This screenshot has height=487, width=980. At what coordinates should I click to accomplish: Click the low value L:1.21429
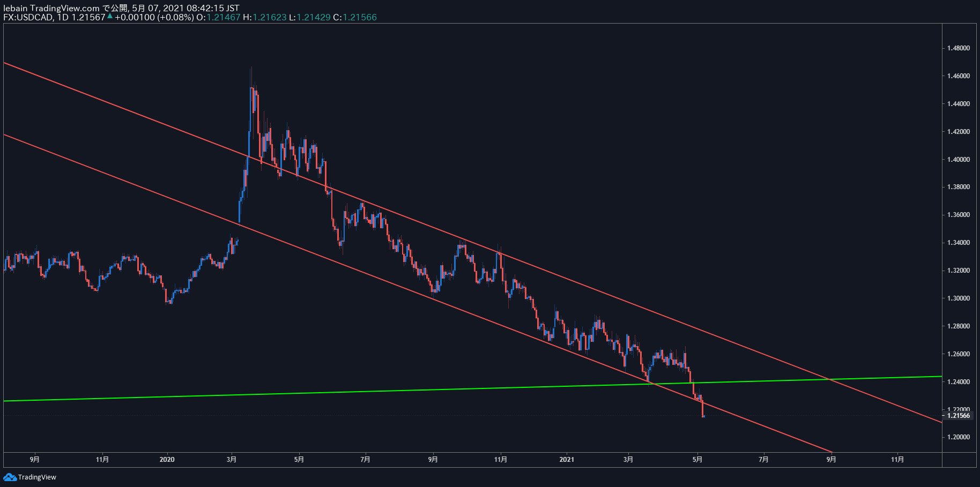point(310,17)
